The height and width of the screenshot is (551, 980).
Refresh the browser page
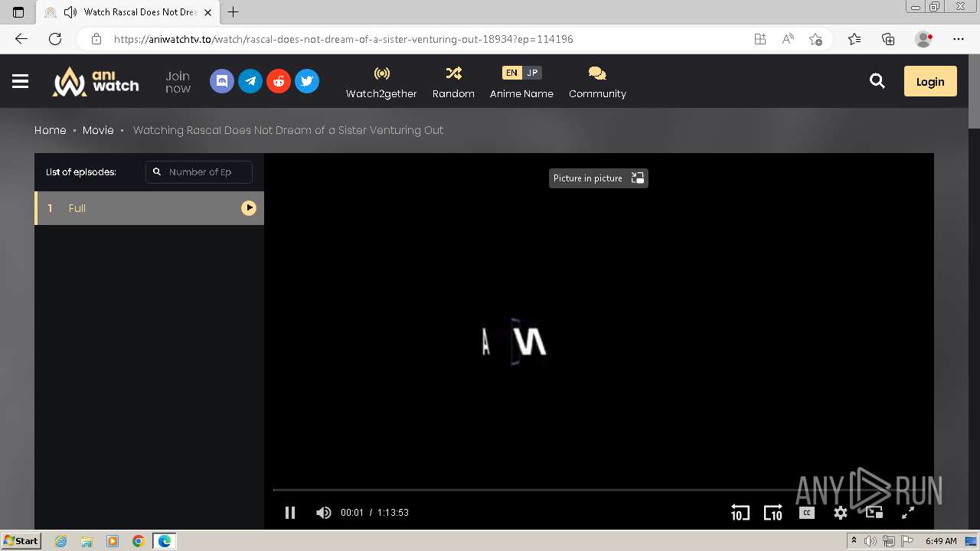[55, 39]
